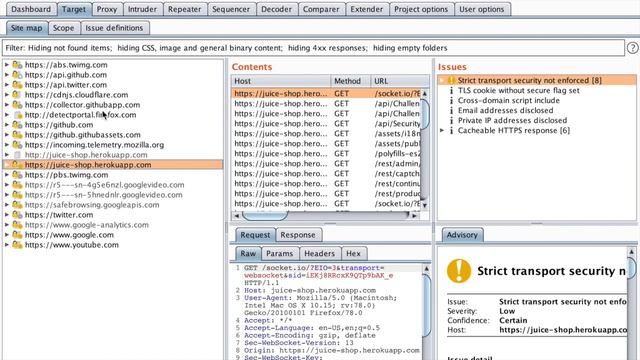Expand the https://cdnjs.cloudflare.com tree node
Image resolution: width=640 pixels, height=360 pixels.
click(7, 95)
